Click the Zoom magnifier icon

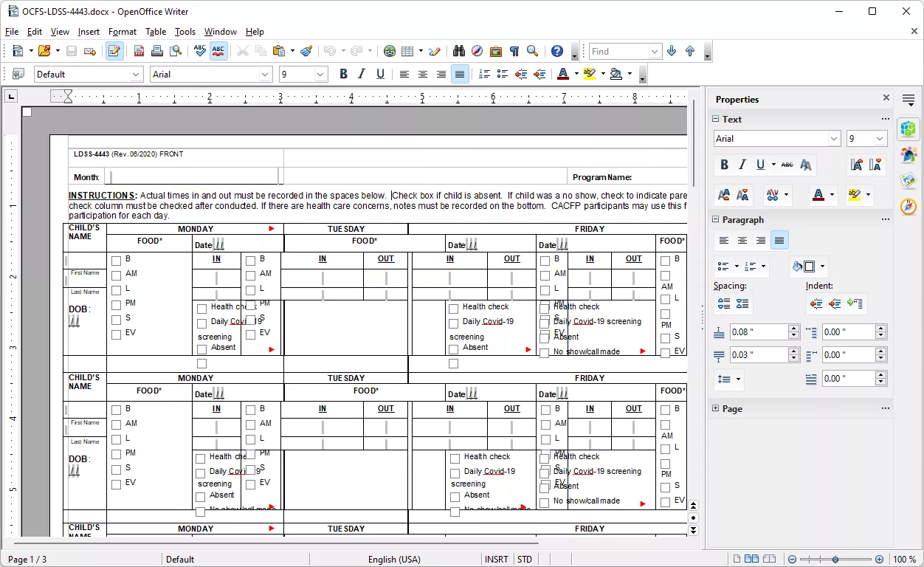tap(533, 51)
